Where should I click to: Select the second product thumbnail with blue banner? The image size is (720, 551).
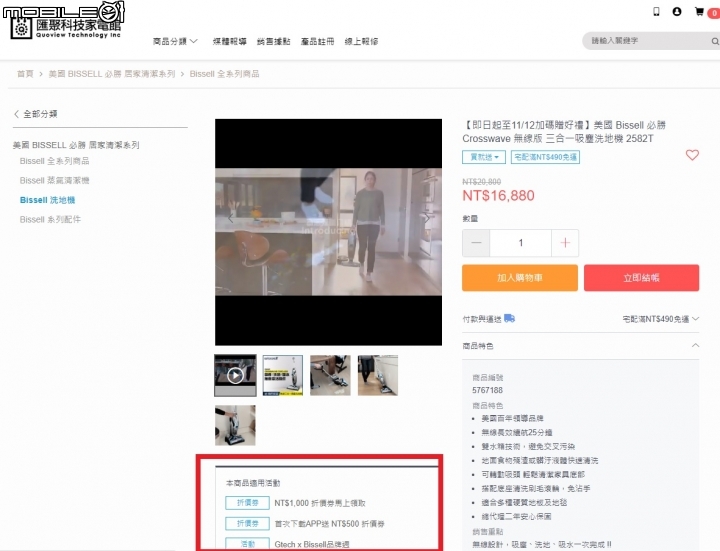coord(283,375)
